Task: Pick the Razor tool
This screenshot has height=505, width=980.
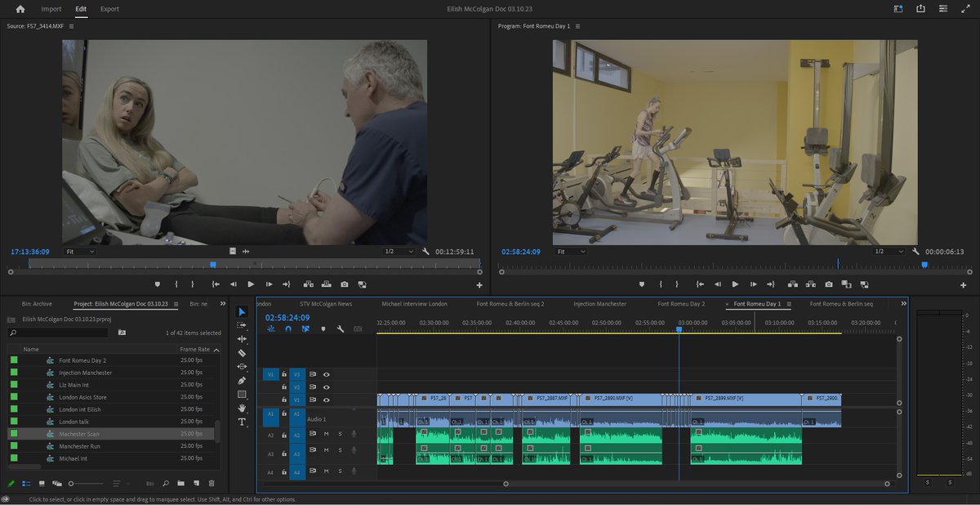Action: pos(242,353)
